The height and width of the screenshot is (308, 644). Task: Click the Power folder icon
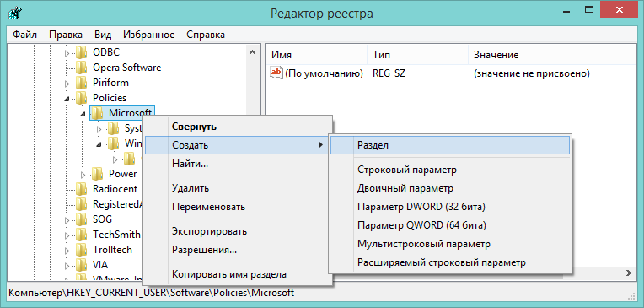pyautogui.click(x=97, y=174)
